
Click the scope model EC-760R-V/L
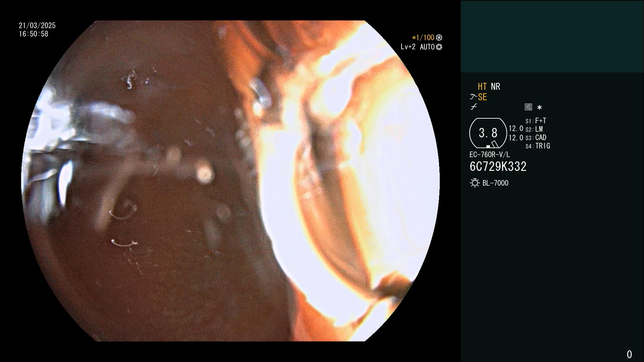490,155
